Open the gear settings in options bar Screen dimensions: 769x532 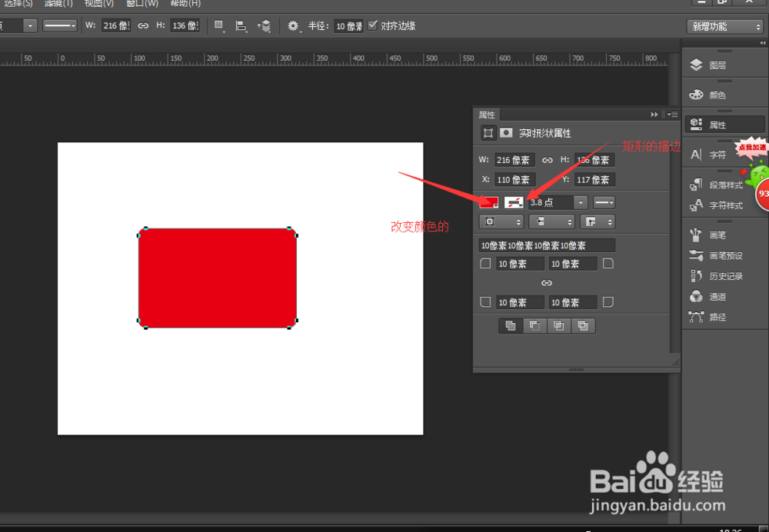(x=293, y=26)
